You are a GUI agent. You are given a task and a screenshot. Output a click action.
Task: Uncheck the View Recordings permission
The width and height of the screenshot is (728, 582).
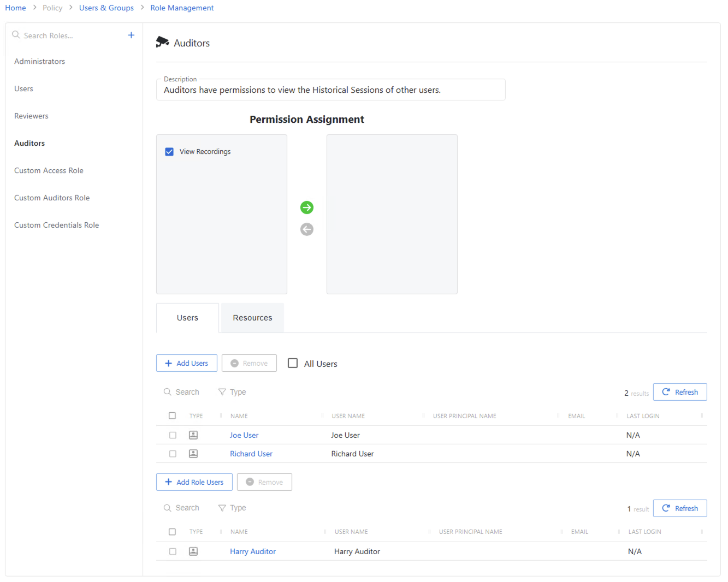[x=169, y=152]
